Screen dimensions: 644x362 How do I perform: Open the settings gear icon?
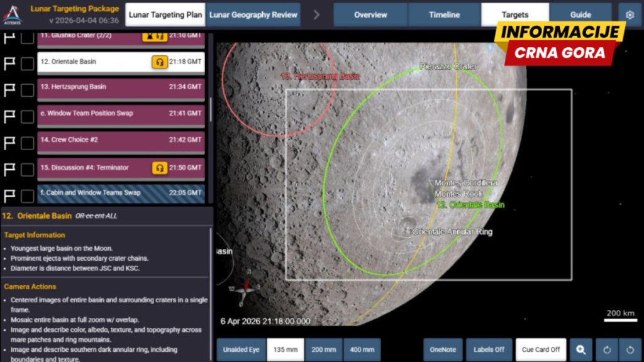(x=630, y=14)
